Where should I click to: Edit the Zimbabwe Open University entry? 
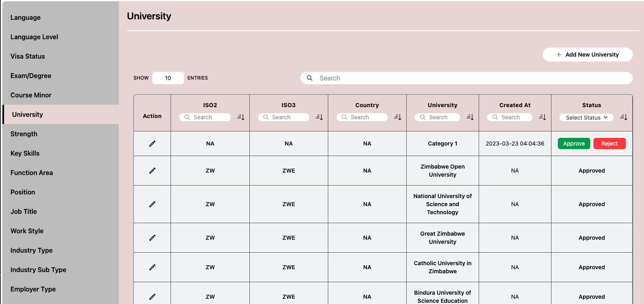click(152, 171)
